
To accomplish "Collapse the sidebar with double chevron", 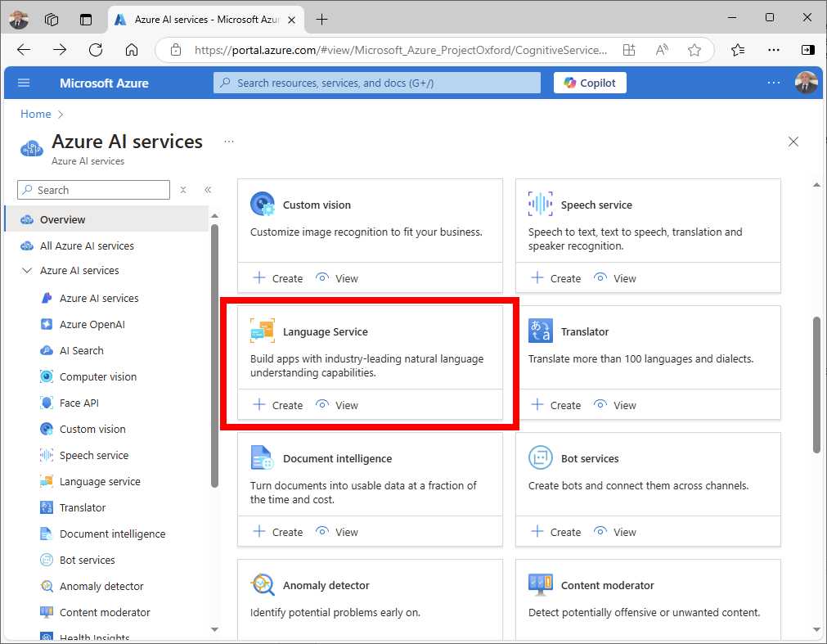I will coord(208,190).
